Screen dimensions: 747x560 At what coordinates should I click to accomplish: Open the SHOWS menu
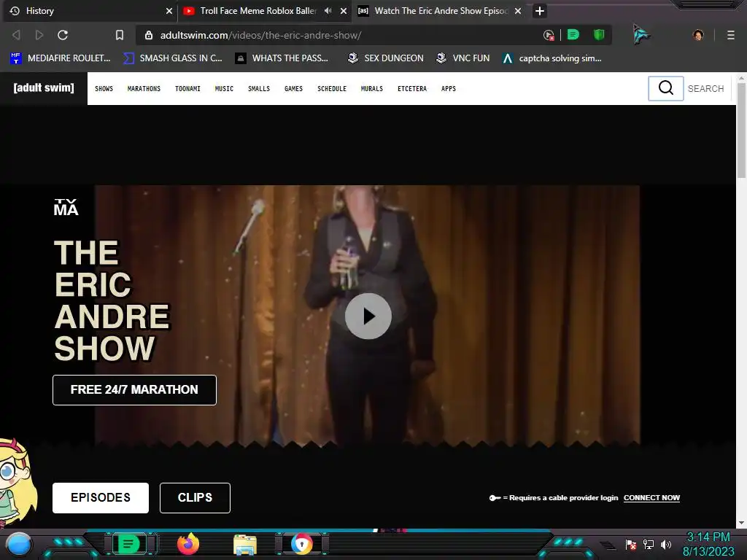point(104,88)
